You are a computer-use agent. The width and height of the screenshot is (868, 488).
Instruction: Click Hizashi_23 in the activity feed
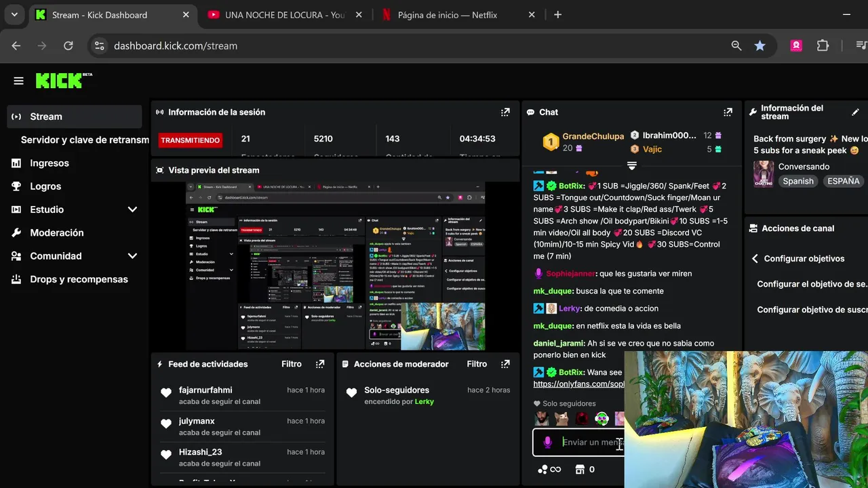point(200,452)
